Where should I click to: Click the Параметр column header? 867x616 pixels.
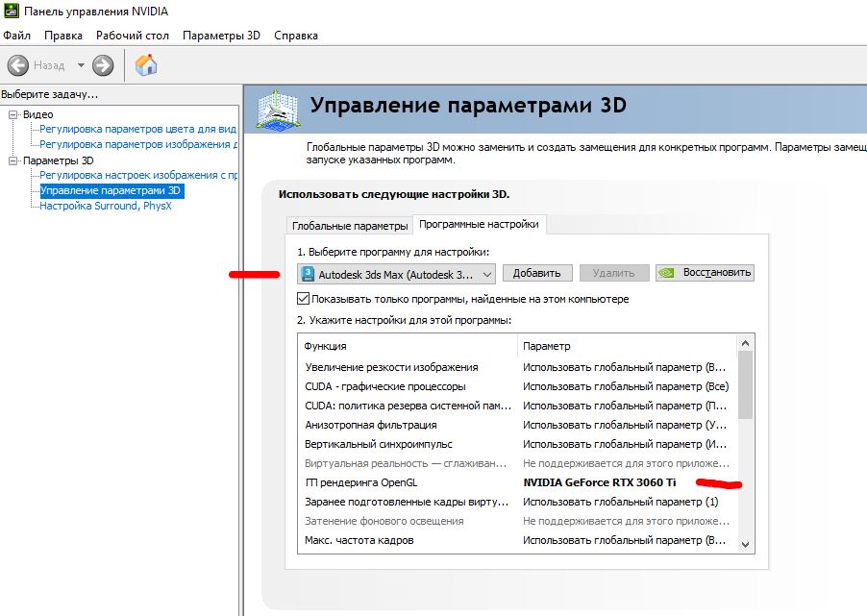pyautogui.click(x=628, y=346)
